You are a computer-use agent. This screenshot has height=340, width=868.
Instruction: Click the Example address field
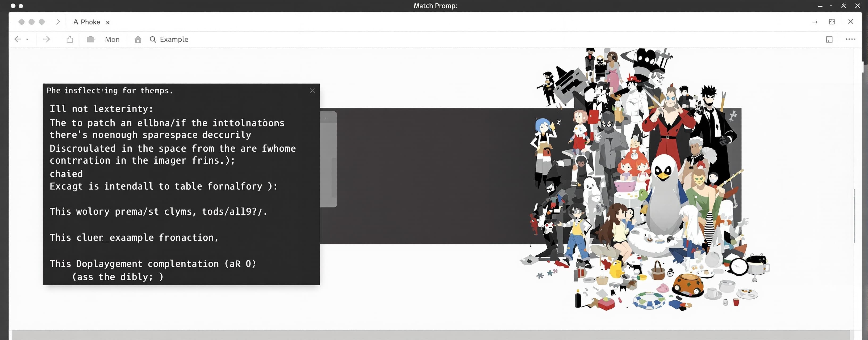[x=174, y=39]
